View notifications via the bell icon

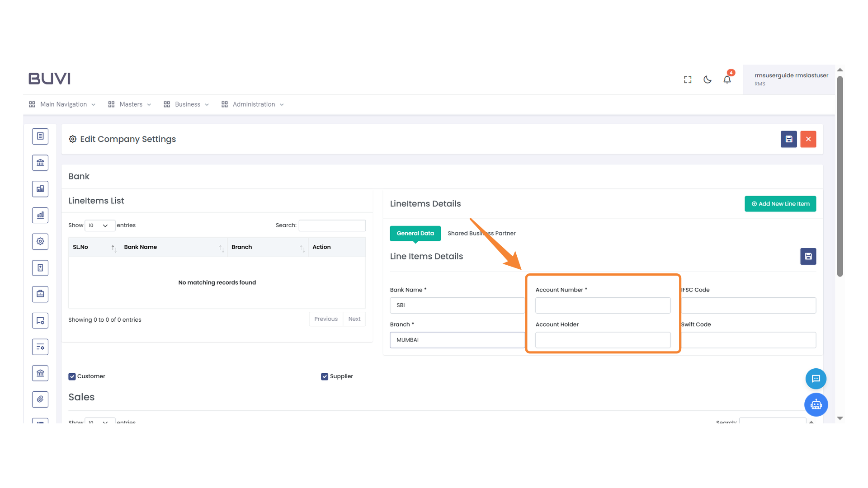(x=727, y=79)
